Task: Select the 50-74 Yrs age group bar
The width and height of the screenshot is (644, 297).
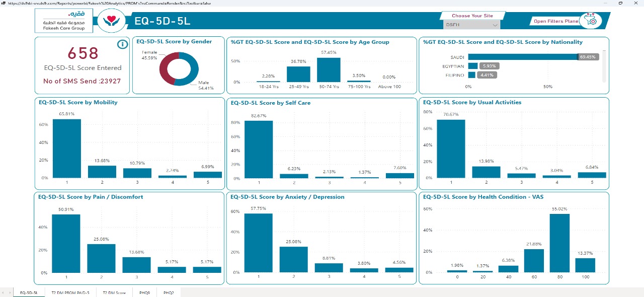Action: pos(329,69)
